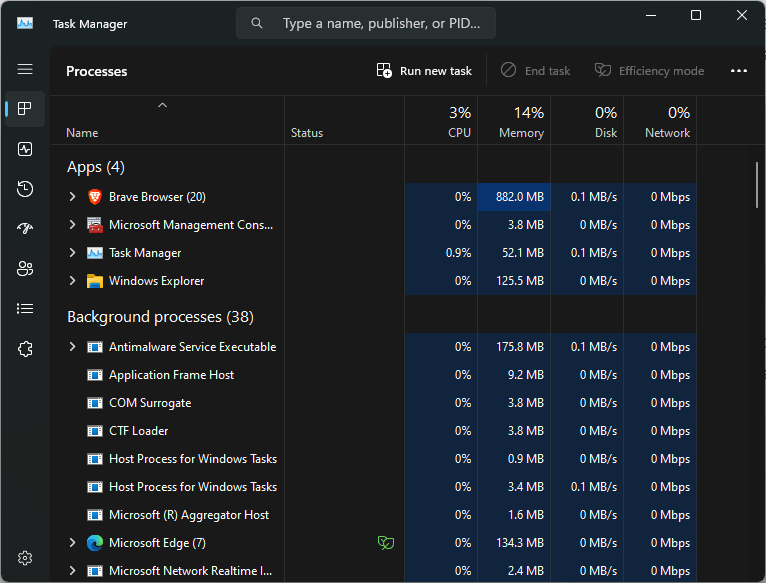Open the Users sidebar icon
Viewport: 766px width, 583px height.
point(25,268)
